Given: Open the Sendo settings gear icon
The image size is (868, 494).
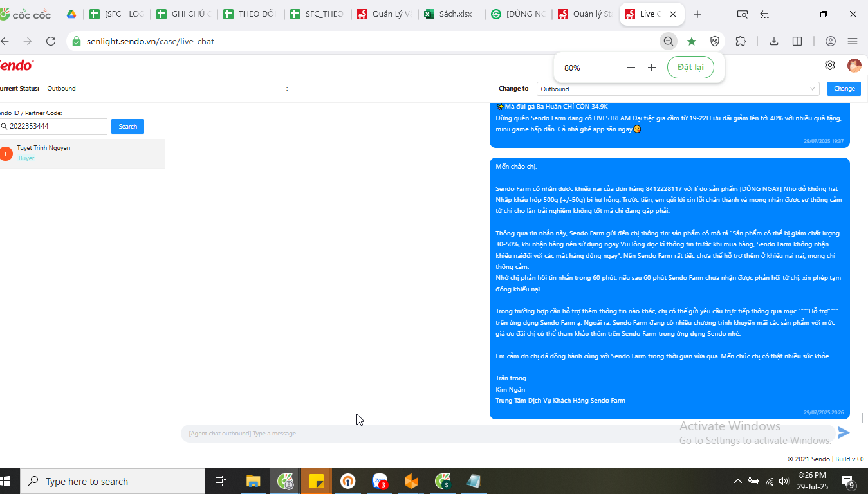Looking at the screenshot, I should (830, 65).
